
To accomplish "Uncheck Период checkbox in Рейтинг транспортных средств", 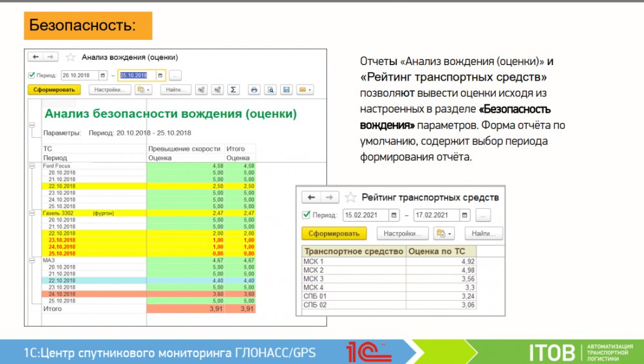I will tap(306, 215).
